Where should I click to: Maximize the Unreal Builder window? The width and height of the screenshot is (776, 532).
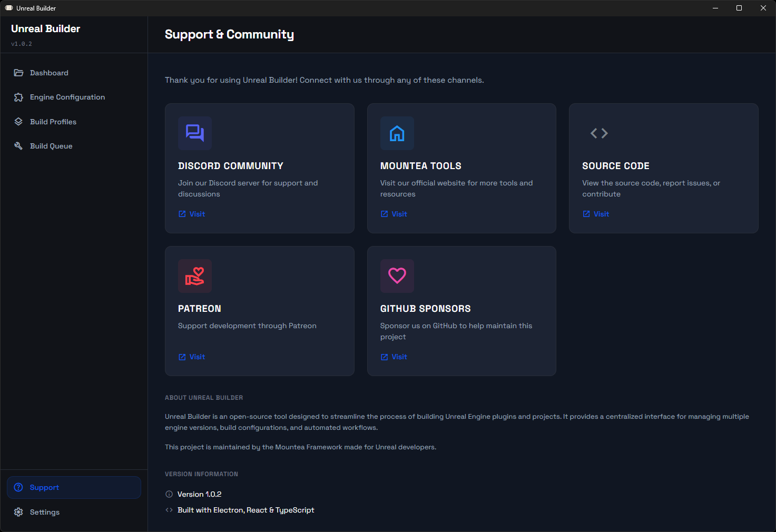(x=739, y=8)
